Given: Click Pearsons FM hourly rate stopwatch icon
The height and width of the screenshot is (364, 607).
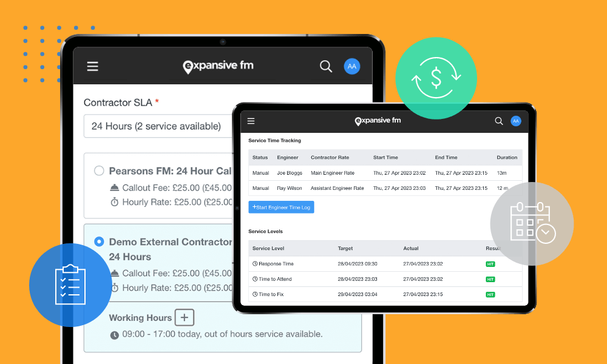Looking at the screenshot, I should 114,202.
